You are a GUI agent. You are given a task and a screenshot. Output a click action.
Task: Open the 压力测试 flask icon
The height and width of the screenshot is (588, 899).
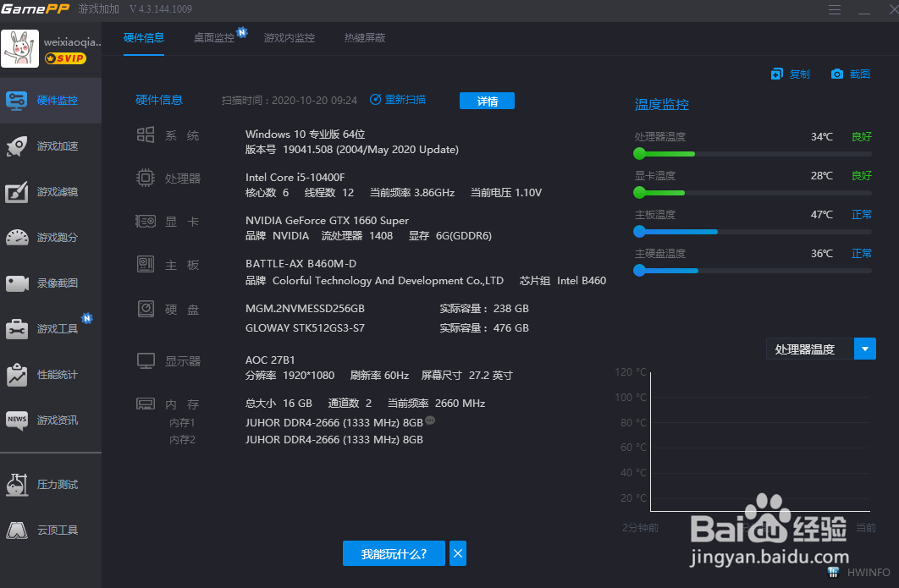(x=17, y=484)
